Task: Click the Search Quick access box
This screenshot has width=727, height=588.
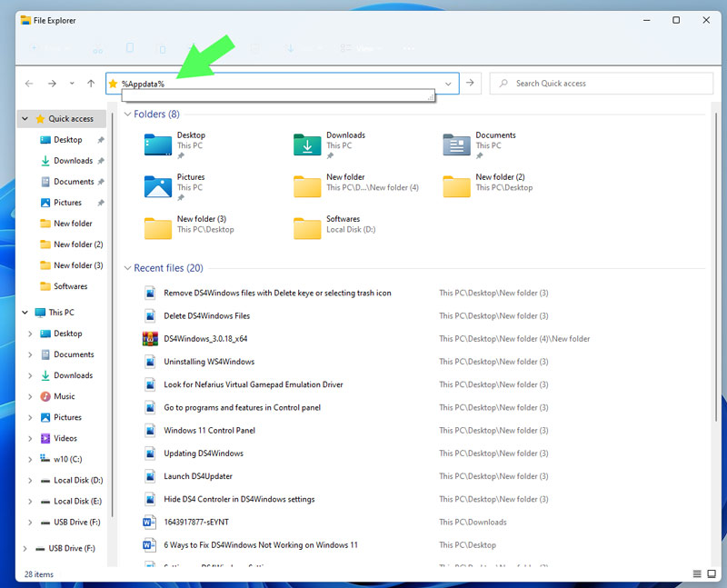Action: point(601,84)
